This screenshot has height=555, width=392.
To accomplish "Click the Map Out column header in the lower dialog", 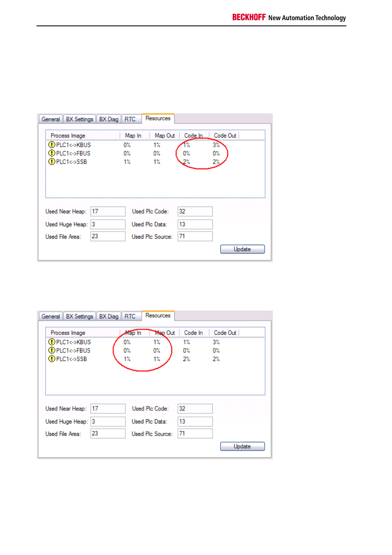I will (165, 333).
